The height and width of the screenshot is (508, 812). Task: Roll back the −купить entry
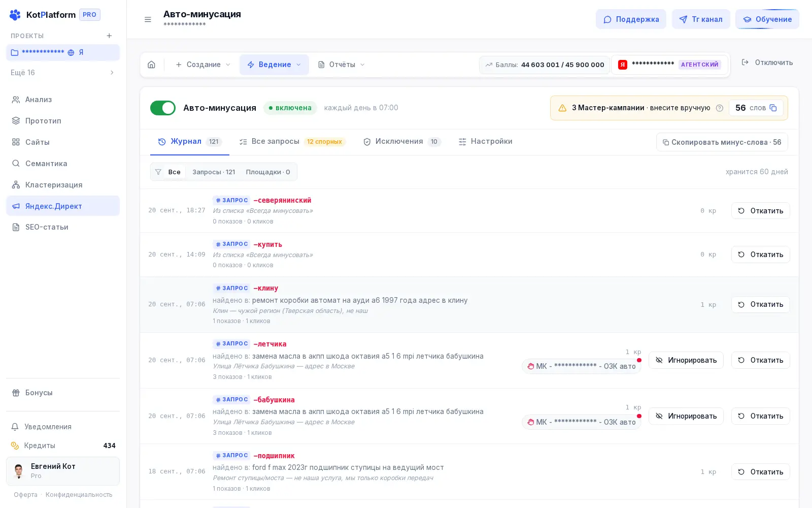[760, 255]
